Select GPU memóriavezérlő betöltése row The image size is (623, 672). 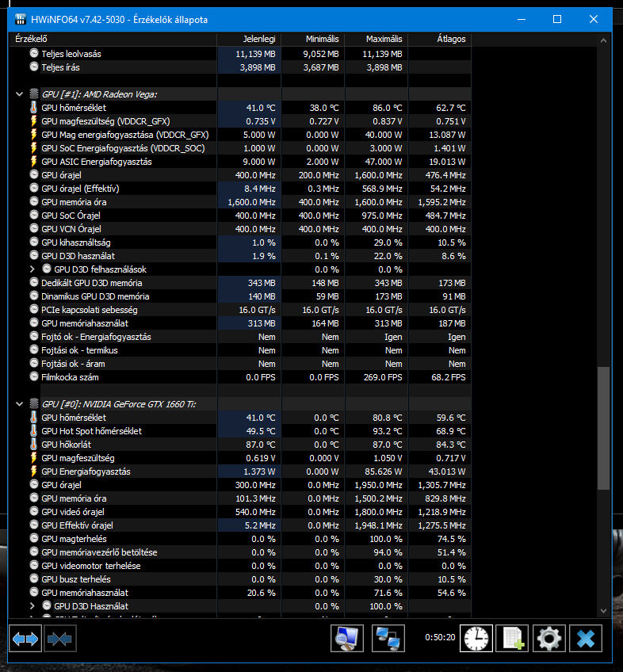click(x=240, y=552)
